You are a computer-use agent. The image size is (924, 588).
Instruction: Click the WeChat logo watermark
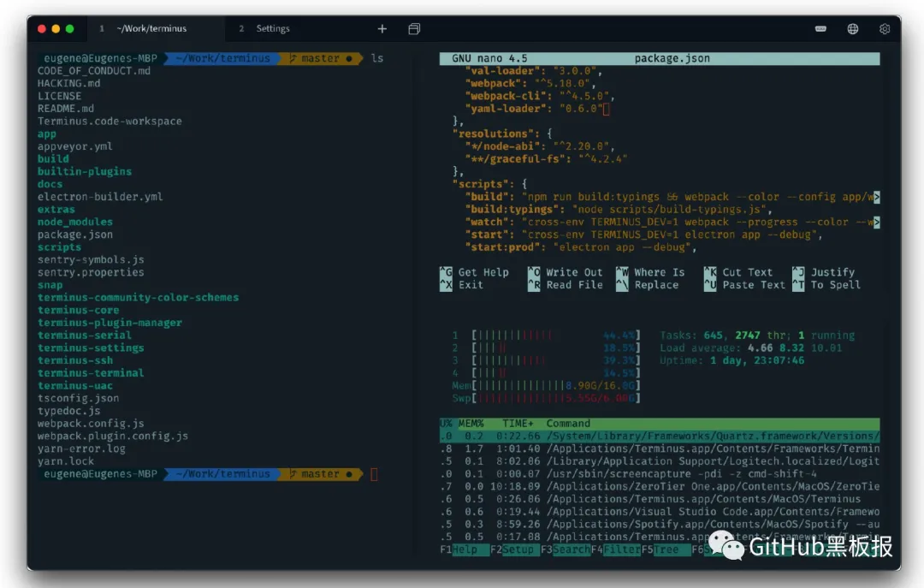(726, 545)
